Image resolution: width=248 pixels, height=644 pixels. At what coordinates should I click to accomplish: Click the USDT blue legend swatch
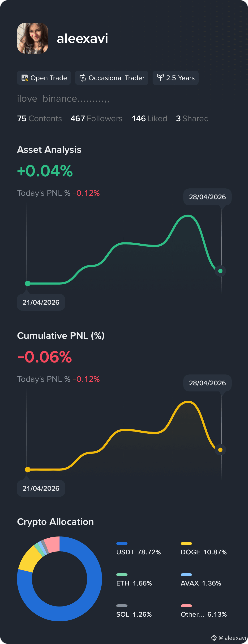pyautogui.click(x=122, y=544)
